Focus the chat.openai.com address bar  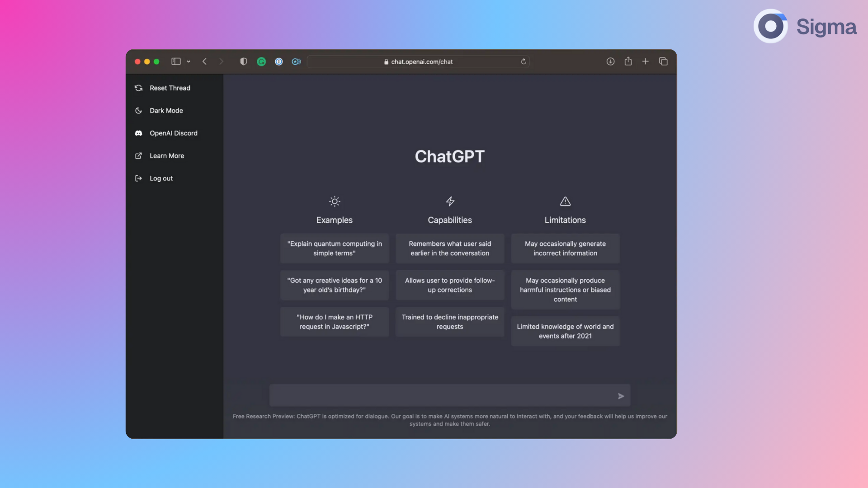click(418, 61)
